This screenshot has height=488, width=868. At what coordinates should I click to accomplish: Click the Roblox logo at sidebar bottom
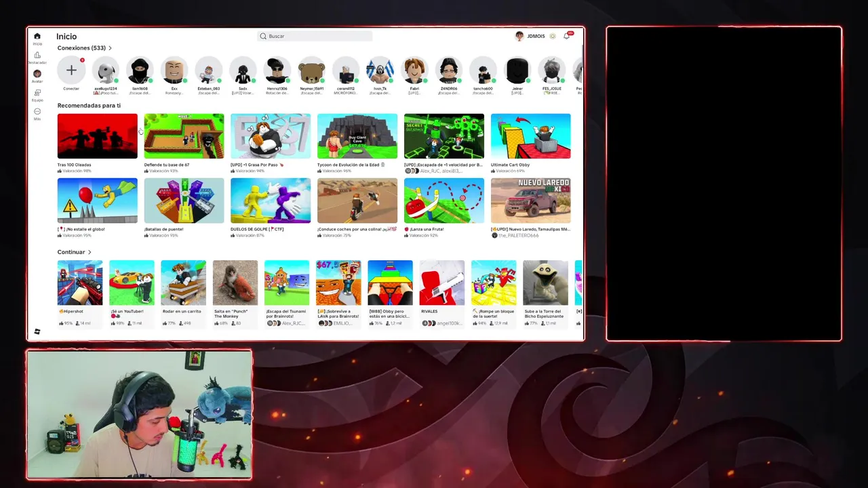(x=37, y=331)
